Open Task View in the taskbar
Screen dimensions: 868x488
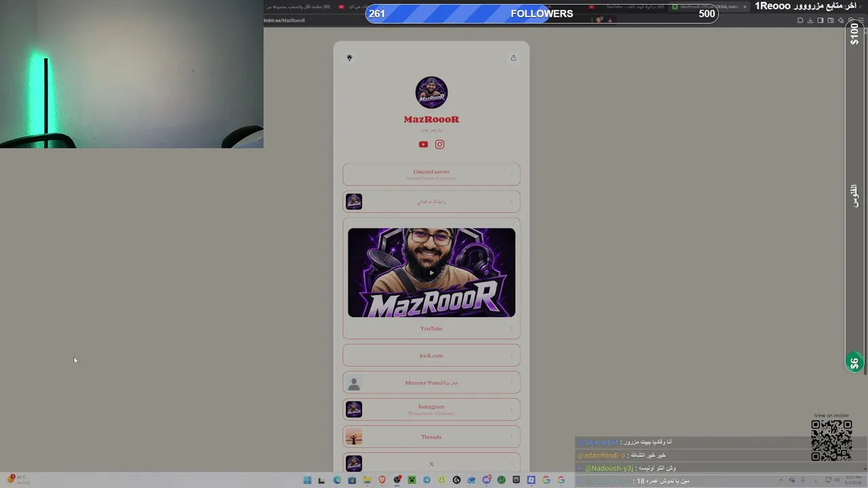(321, 480)
